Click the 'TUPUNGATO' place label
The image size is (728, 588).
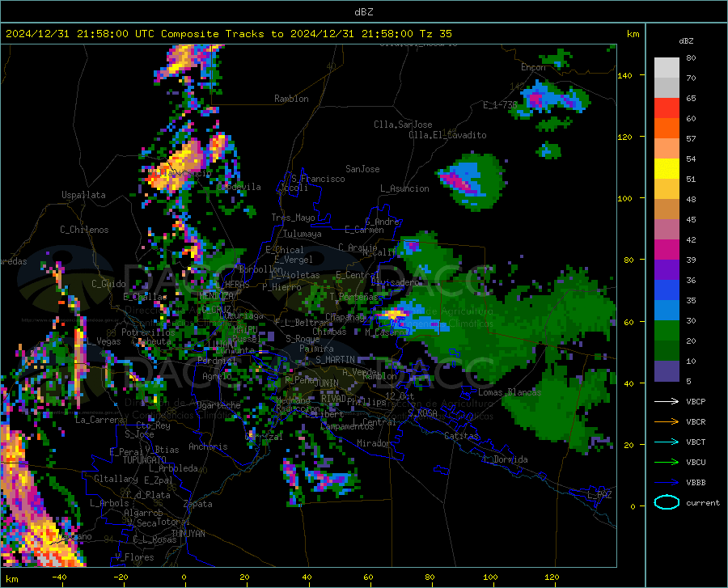145,460
